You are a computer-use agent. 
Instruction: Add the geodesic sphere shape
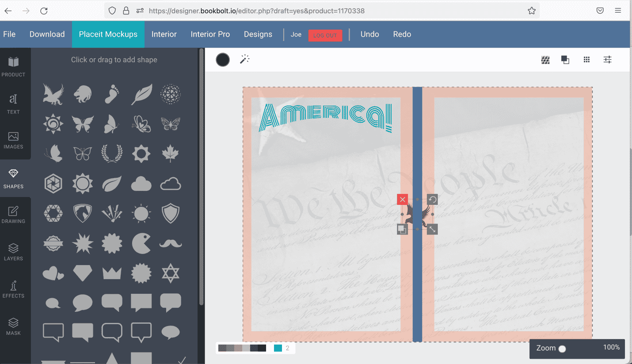pyautogui.click(x=171, y=94)
